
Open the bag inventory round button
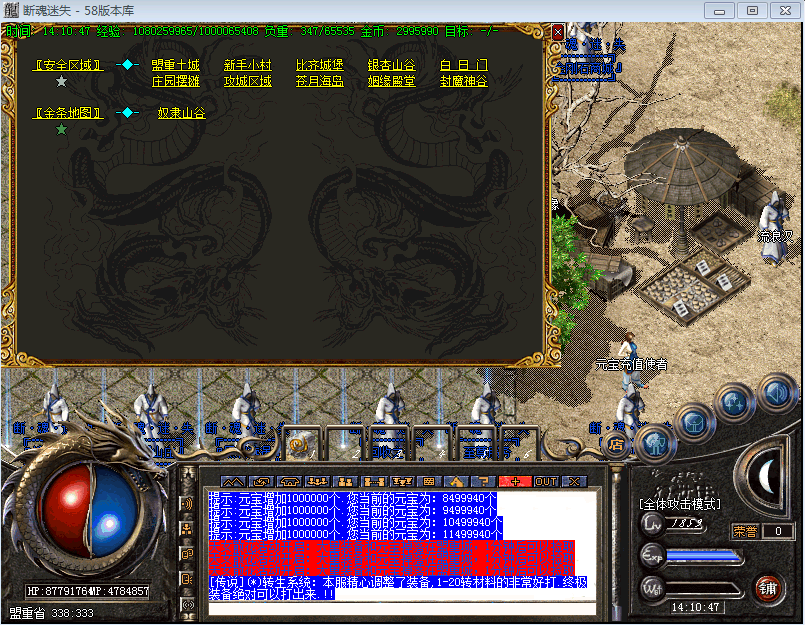pyautogui.click(x=695, y=424)
